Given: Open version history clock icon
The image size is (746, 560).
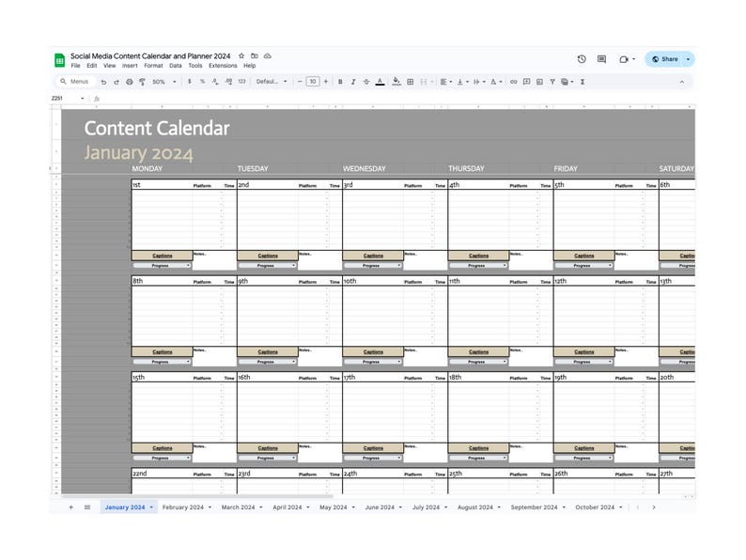Looking at the screenshot, I should [x=582, y=59].
